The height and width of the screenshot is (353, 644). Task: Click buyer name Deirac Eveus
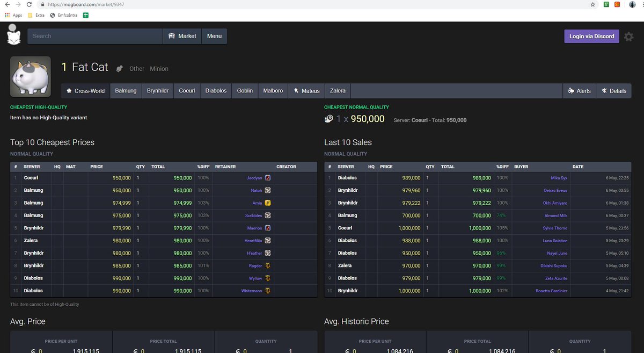pos(556,190)
